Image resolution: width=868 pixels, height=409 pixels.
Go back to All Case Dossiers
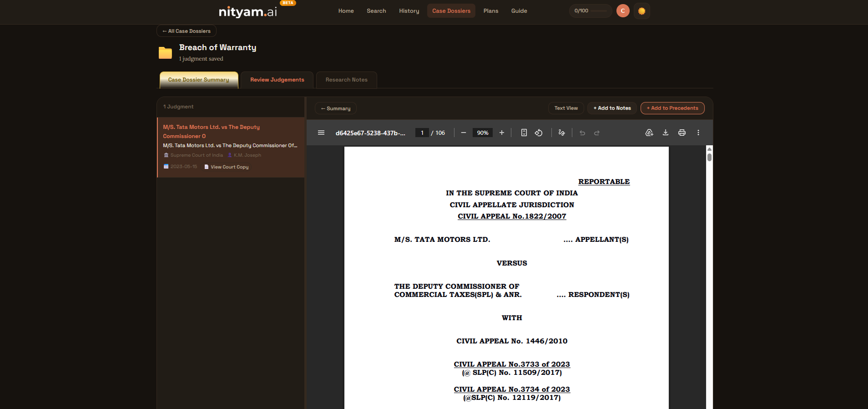pos(187,31)
